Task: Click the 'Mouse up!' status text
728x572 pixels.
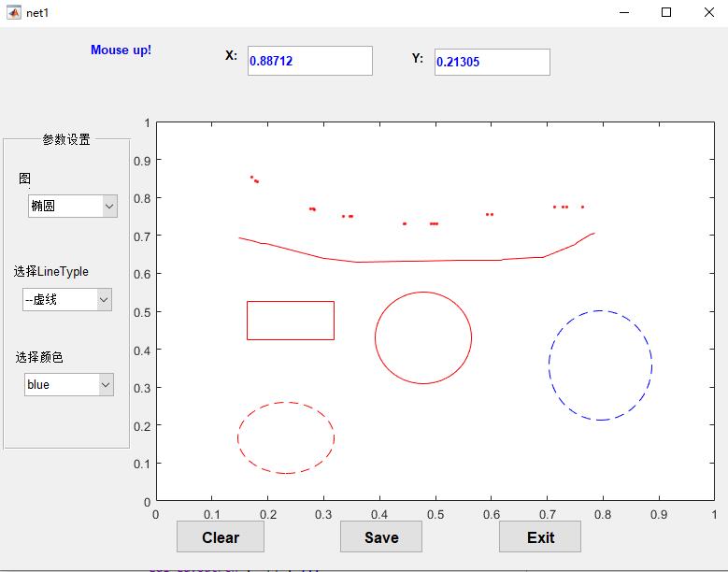Action: click(x=121, y=50)
